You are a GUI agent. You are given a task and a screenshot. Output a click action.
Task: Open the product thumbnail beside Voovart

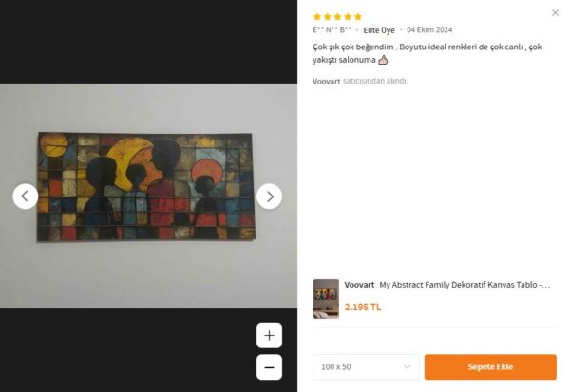point(326,298)
